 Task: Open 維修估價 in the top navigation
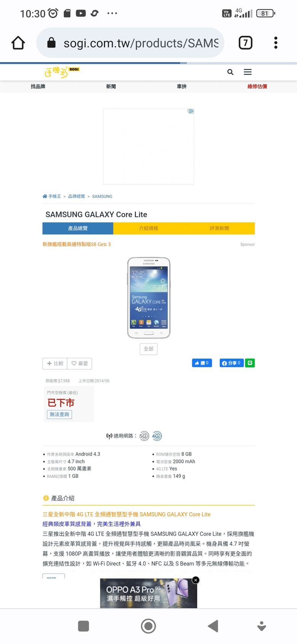pyautogui.click(x=257, y=87)
